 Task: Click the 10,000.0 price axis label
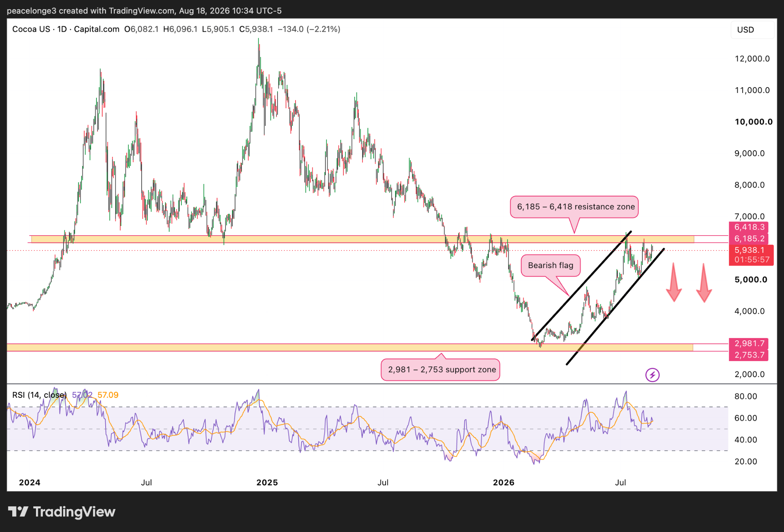coord(753,122)
